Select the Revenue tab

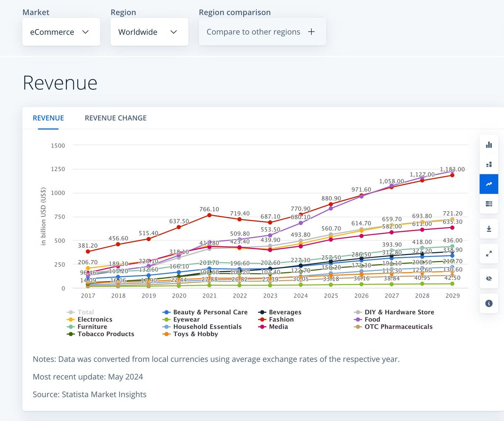pyautogui.click(x=48, y=118)
